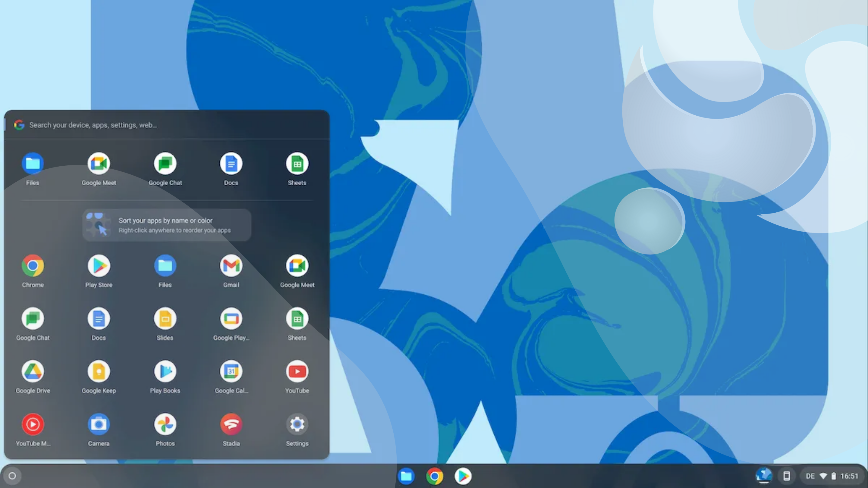The height and width of the screenshot is (488, 868).
Task: Launch the Play Books app
Action: pos(165,372)
